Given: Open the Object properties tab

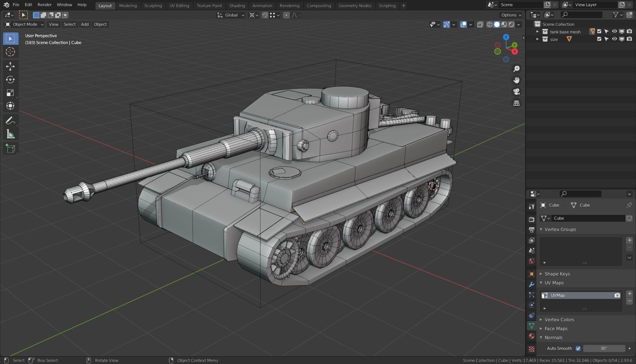Looking at the screenshot, I should (532, 274).
